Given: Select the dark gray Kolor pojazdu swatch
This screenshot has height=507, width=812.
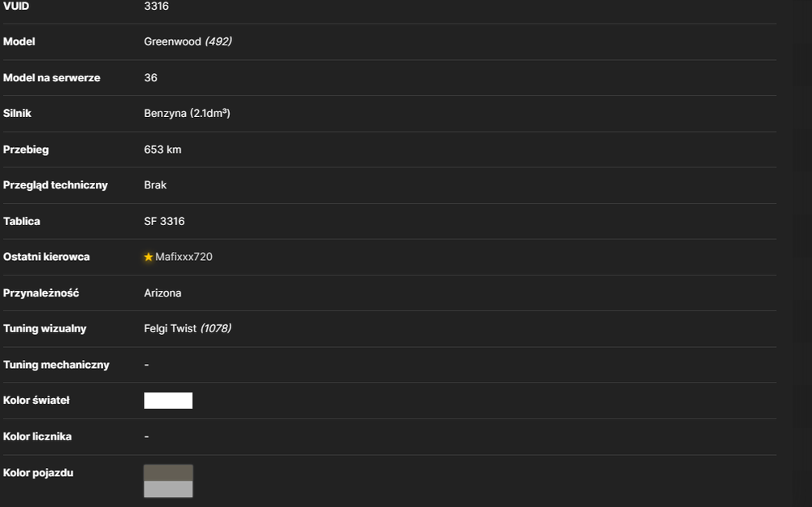Looking at the screenshot, I should [x=168, y=473].
